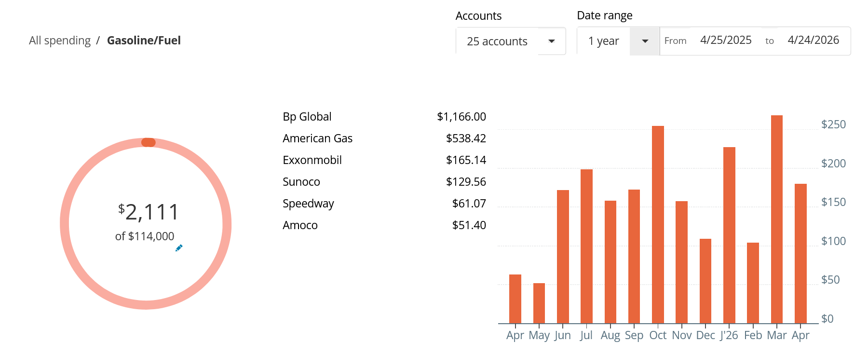
Task: Open the 25 accounts dropdown
Action: click(510, 41)
